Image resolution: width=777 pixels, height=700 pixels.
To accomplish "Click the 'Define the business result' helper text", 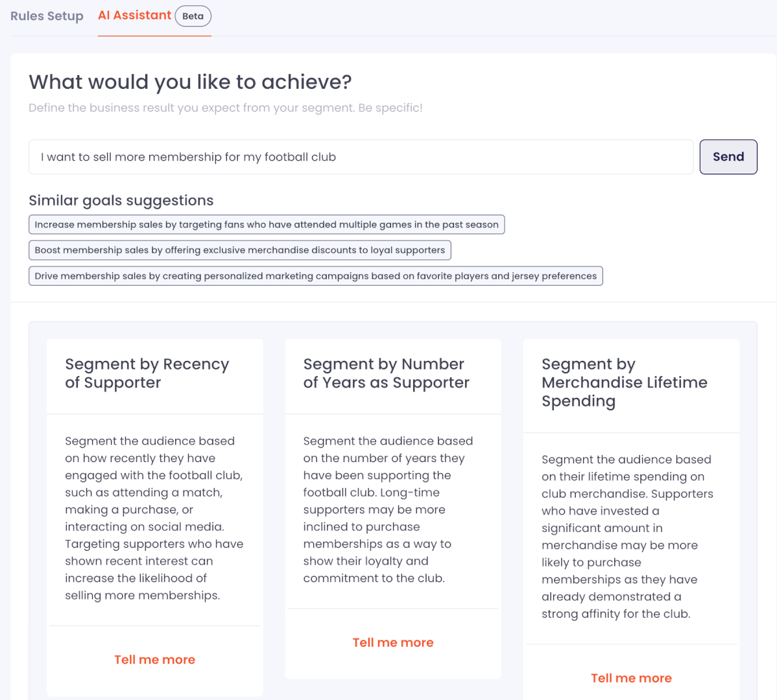I will [x=226, y=108].
